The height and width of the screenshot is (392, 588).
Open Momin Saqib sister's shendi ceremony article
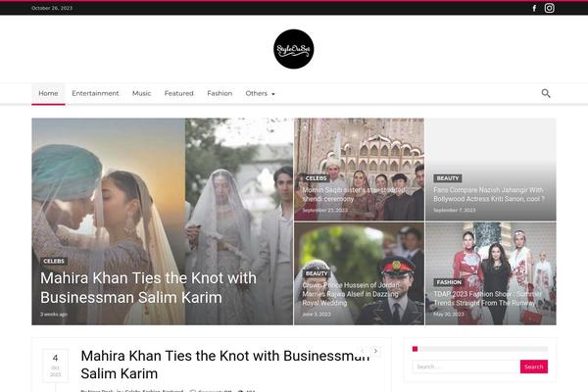[354, 194]
